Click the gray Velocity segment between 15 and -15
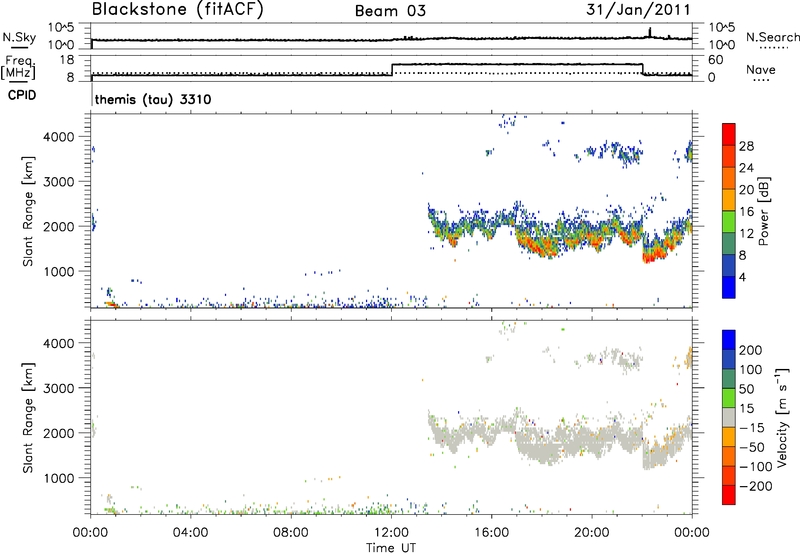 (x=729, y=417)
